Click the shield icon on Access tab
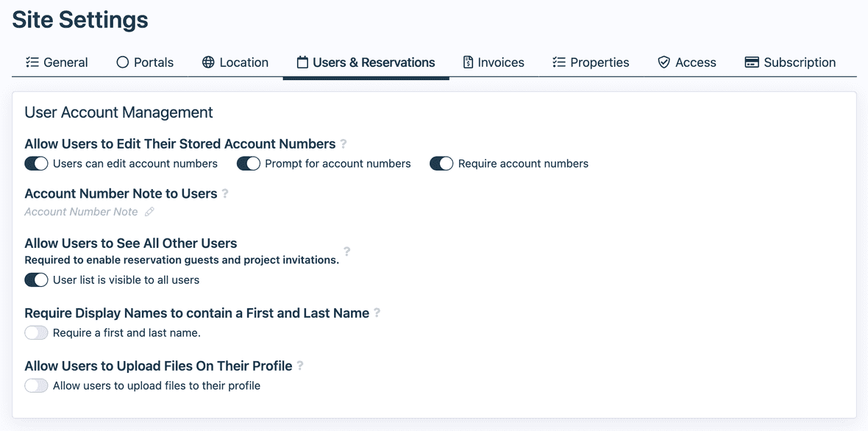This screenshot has height=431, width=868. point(664,63)
